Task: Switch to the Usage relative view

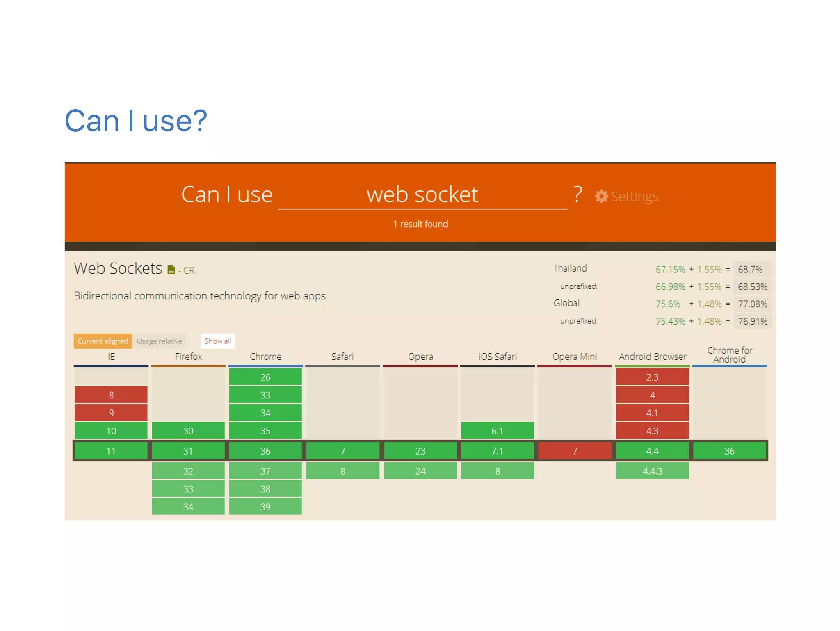Action: [x=159, y=341]
